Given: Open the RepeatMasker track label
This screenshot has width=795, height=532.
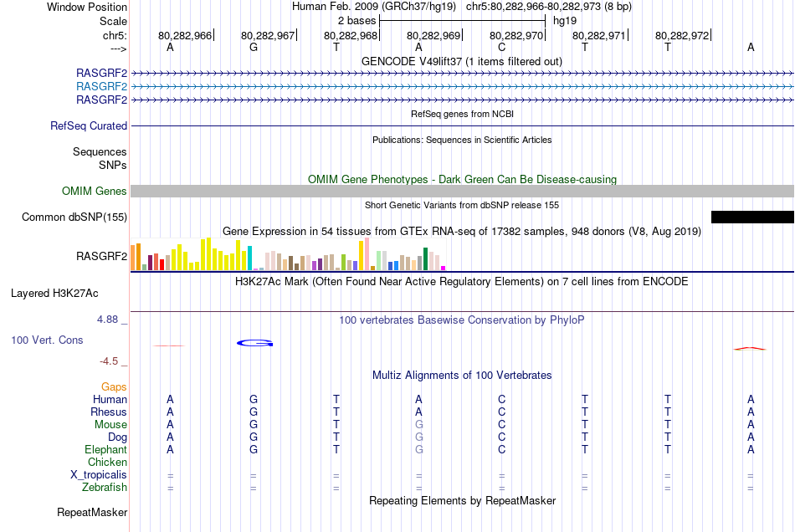Looking at the screenshot, I should point(92,512).
